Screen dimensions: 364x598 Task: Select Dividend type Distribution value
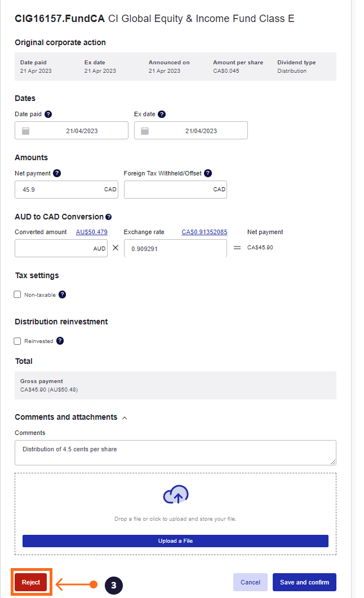(292, 71)
